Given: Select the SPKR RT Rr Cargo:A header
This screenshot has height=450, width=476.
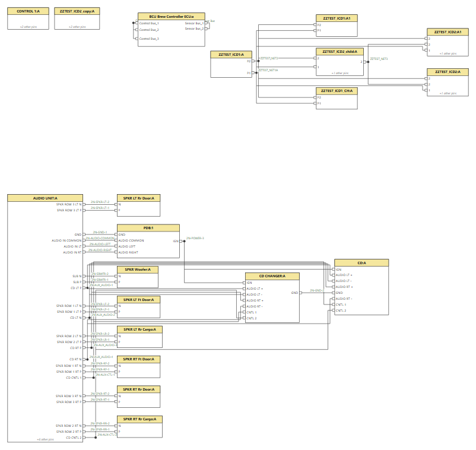Looking at the screenshot, I should pyautogui.click(x=139, y=419).
